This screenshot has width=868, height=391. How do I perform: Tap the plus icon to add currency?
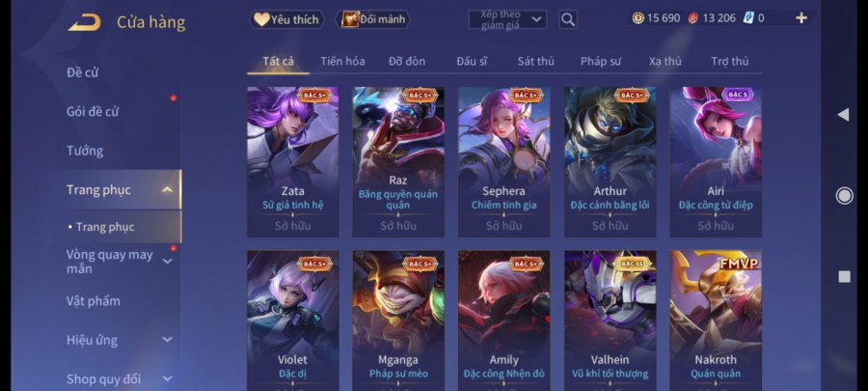[801, 18]
